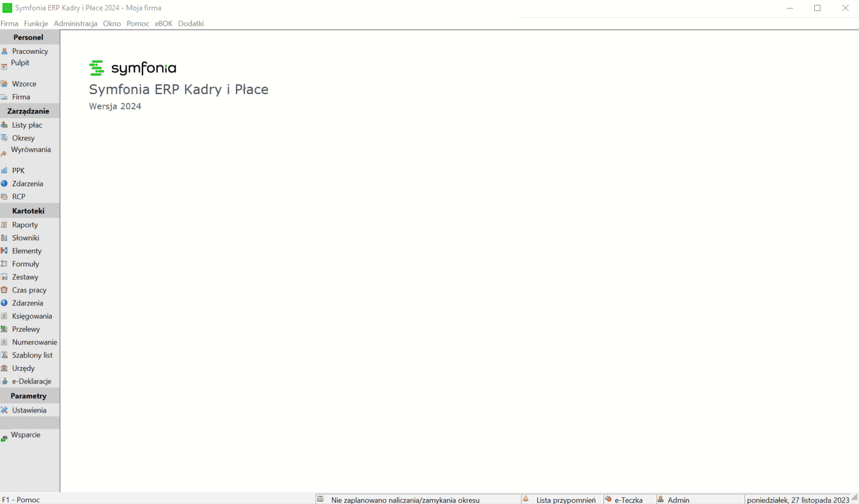Open the Listy płac icon

pyautogui.click(x=4, y=125)
